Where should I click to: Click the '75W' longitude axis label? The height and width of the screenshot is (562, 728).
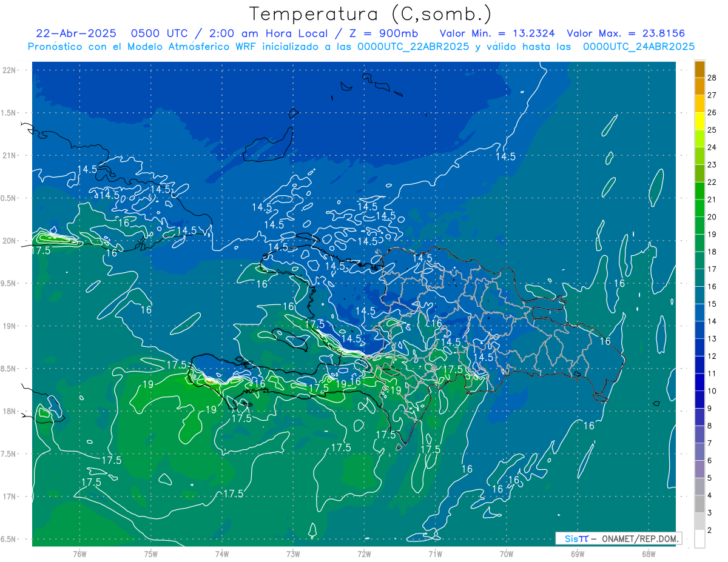coord(151,554)
